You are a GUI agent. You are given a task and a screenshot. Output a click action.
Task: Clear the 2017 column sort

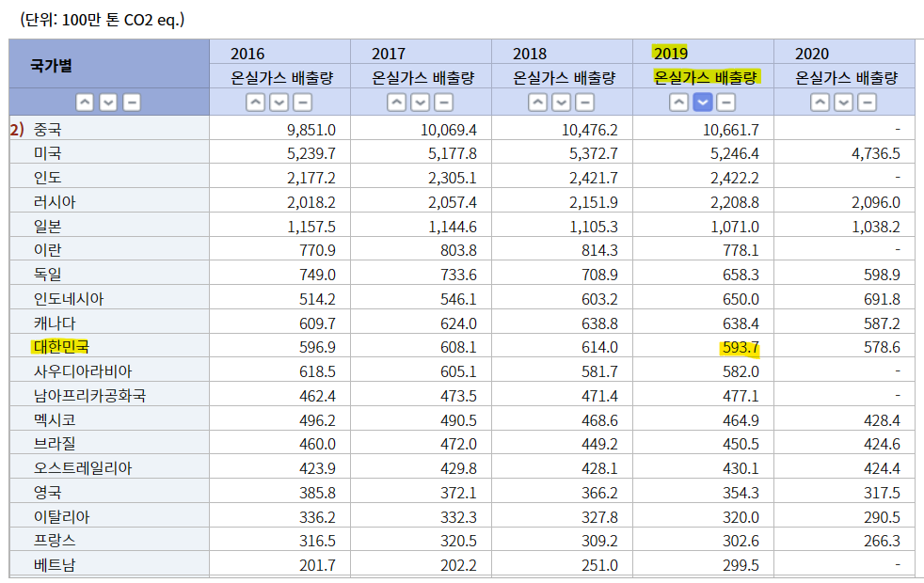tap(443, 102)
